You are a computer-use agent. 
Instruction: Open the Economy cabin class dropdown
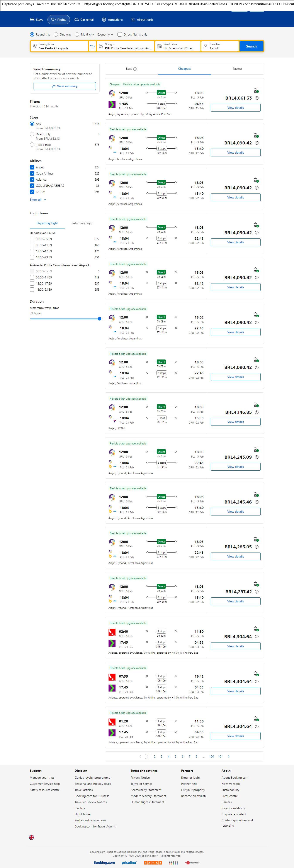click(x=105, y=34)
